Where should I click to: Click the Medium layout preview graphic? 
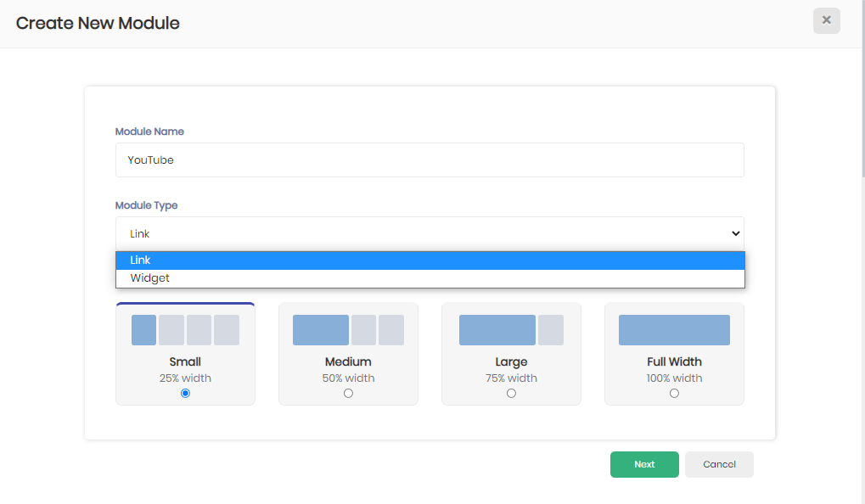(x=348, y=329)
